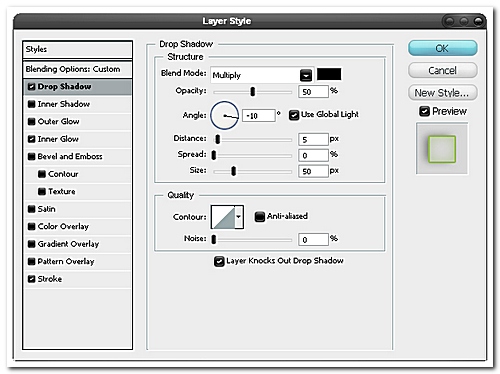Click the Distance slider handle

click(x=218, y=139)
